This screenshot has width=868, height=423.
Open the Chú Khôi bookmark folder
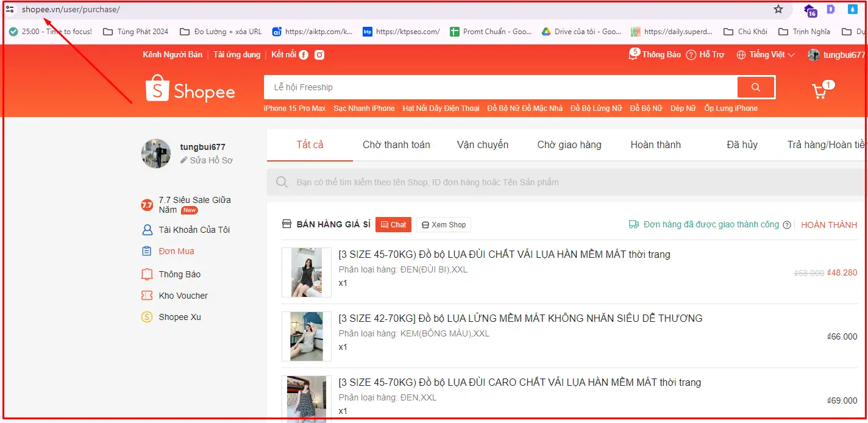pyautogui.click(x=745, y=32)
